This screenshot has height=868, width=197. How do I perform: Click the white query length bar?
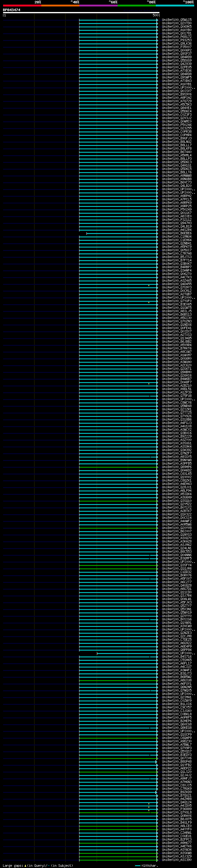pyautogui.click(x=81, y=12)
